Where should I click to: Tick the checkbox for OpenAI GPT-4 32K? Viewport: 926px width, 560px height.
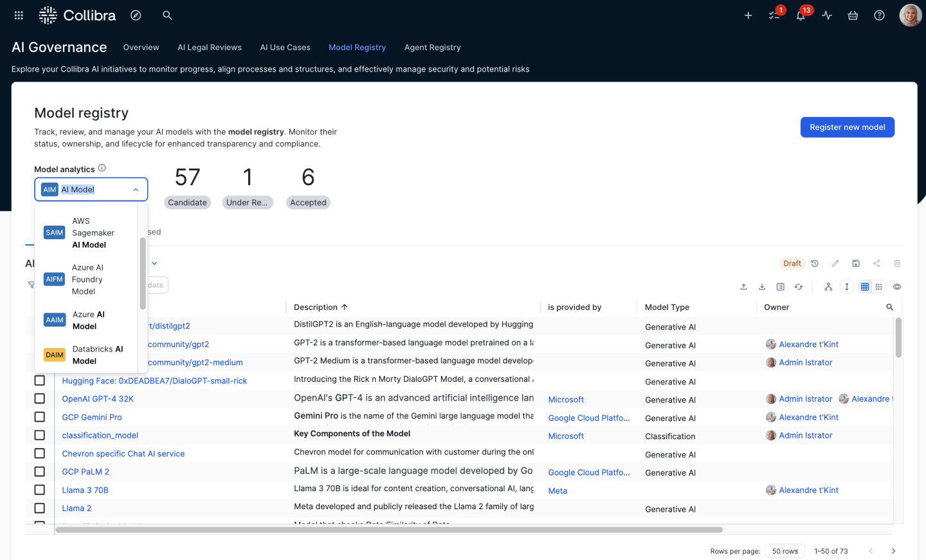40,399
